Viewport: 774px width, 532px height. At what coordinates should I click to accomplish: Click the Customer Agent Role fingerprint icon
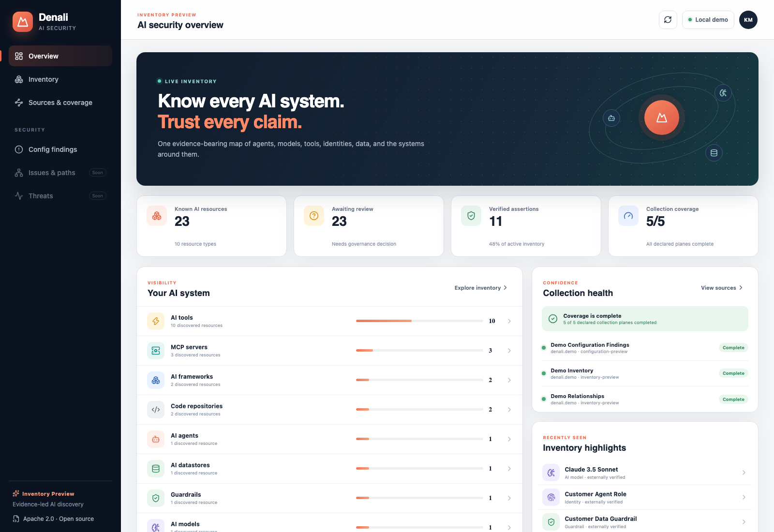pyautogui.click(x=551, y=497)
